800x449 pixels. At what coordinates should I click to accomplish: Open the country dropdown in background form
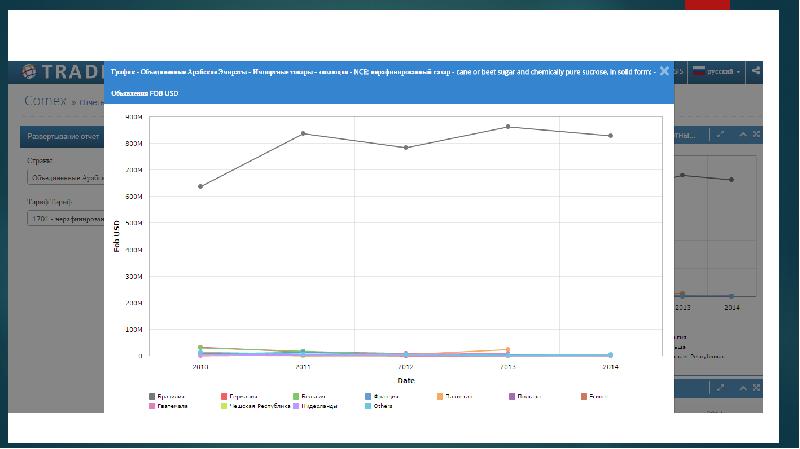(x=65, y=178)
